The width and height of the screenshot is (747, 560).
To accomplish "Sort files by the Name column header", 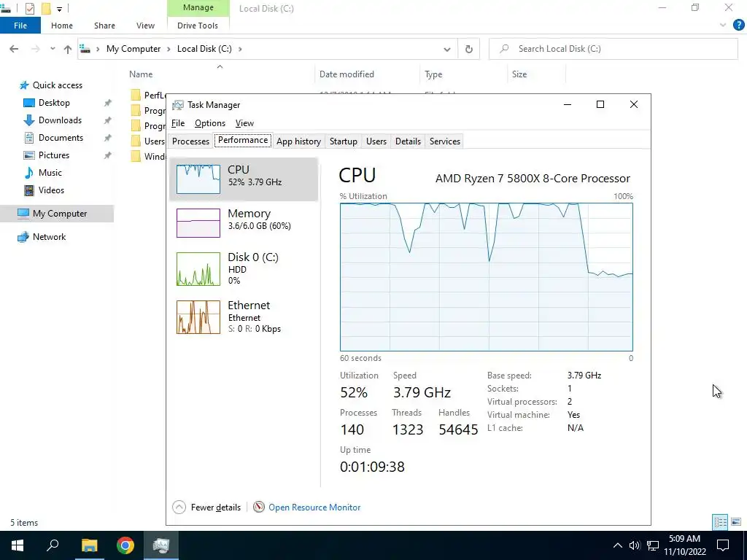I will click(141, 74).
